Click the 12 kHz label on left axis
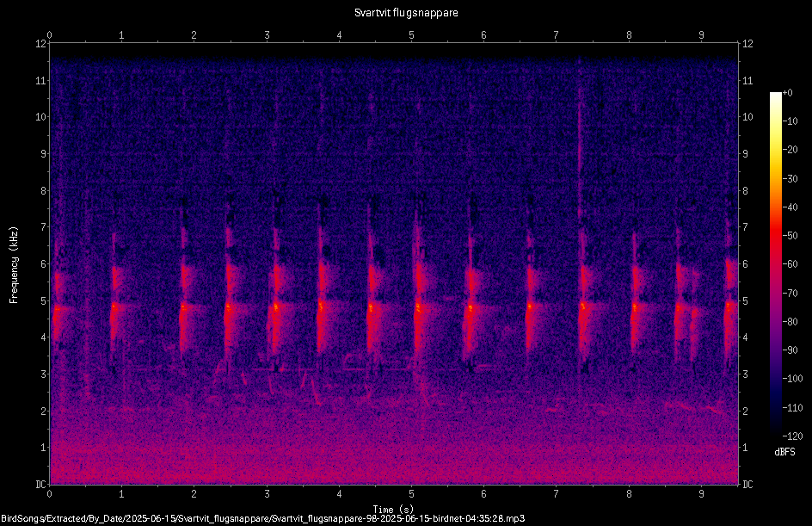 (x=40, y=44)
